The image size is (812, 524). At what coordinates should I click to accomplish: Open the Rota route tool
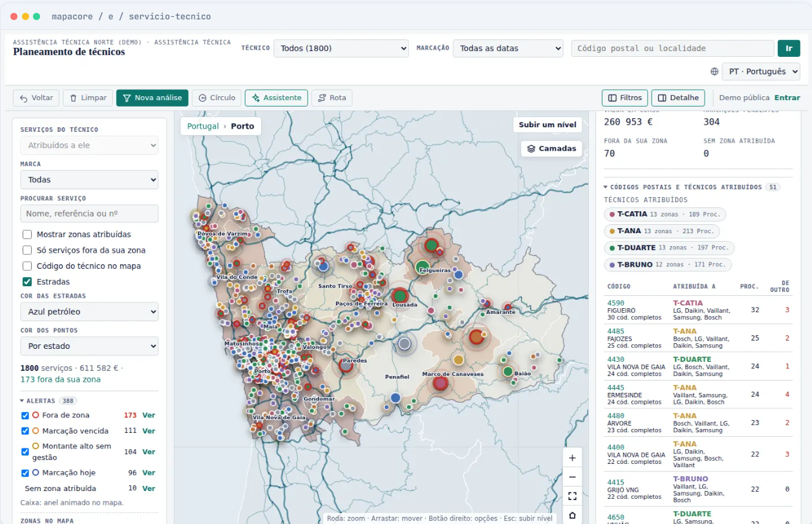(x=332, y=98)
